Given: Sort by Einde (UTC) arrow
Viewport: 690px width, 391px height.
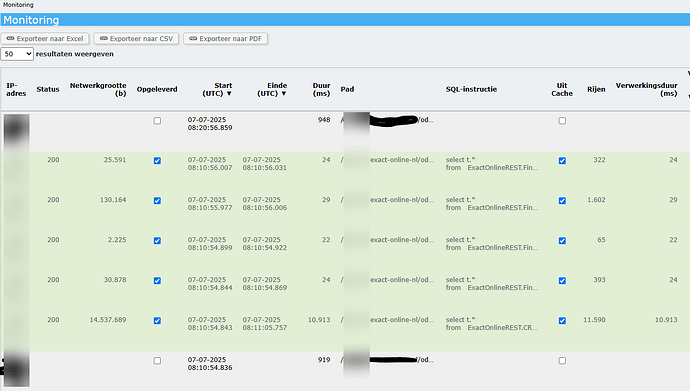Looking at the screenshot, I should (x=284, y=93).
